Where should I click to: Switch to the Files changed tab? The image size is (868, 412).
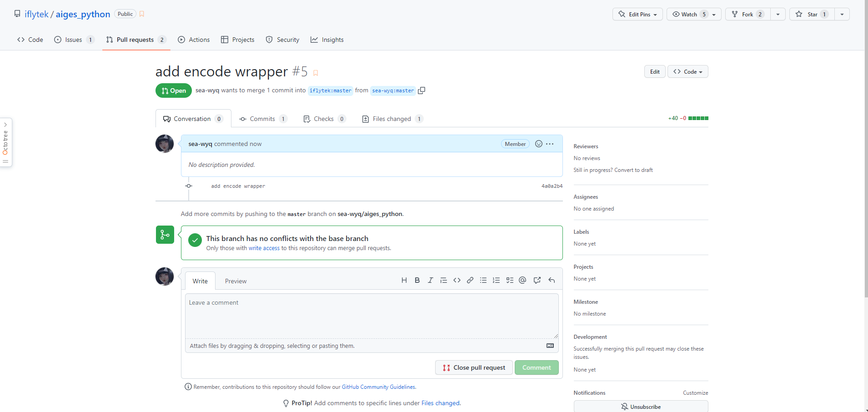pyautogui.click(x=392, y=119)
